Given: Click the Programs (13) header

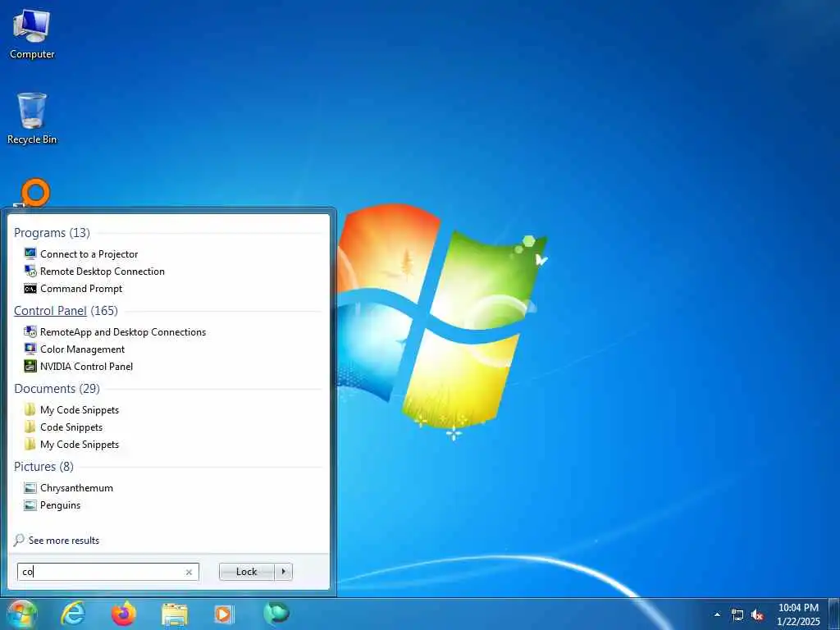Looking at the screenshot, I should (52, 232).
